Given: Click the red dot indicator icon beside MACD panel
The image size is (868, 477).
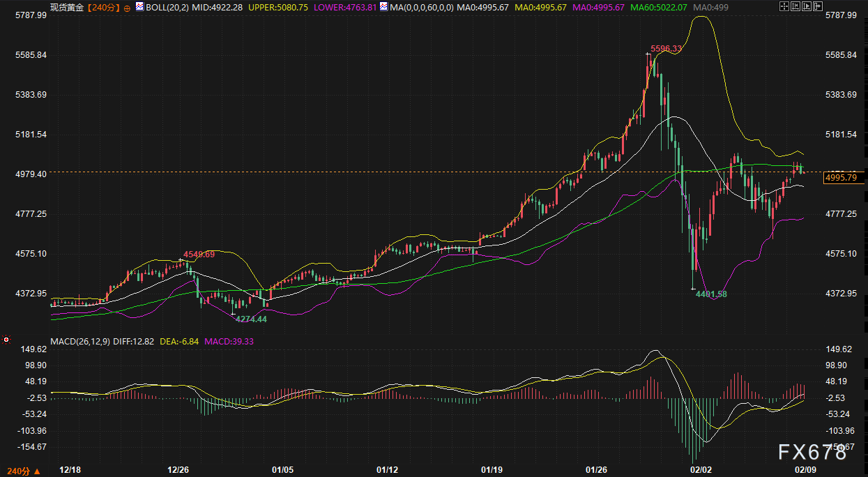Looking at the screenshot, I should click(6, 340).
